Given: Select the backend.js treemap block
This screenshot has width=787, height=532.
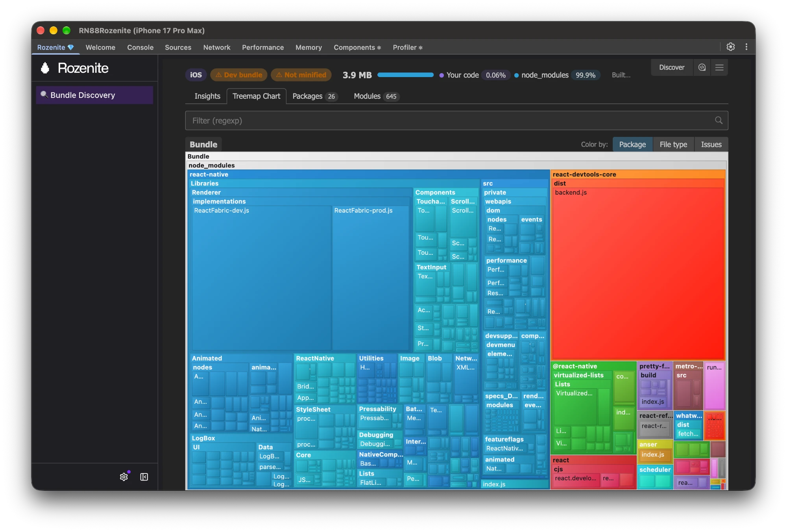Looking at the screenshot, I should pos(638,273).
